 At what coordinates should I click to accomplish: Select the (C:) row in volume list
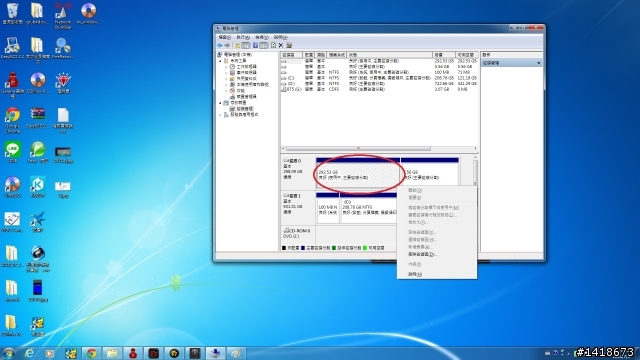click(379, 78)
